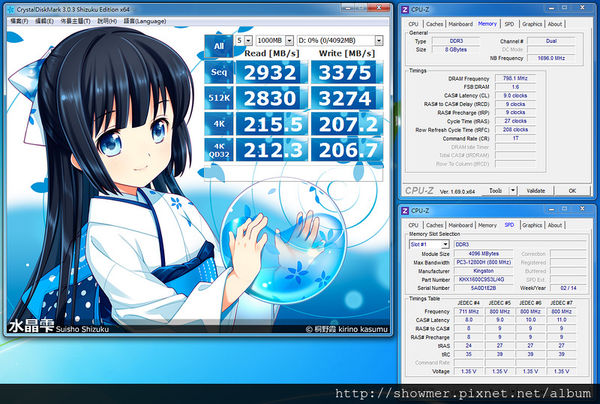This screenshot has width=600, height=404.
Task: Switch to SPD tab in upper CPU-Z
Action: [x=509, y=24]
